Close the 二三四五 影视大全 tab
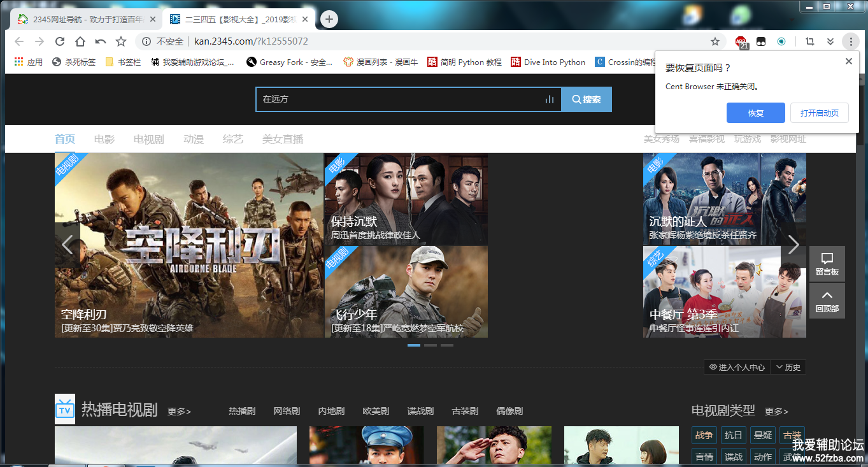 coord(305,19)
